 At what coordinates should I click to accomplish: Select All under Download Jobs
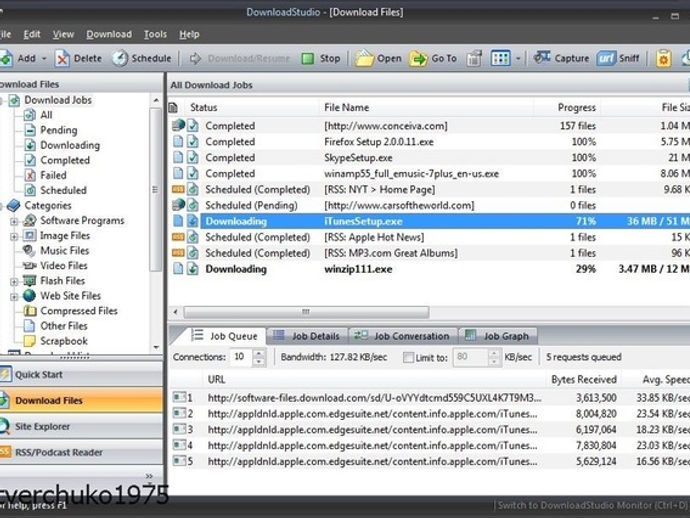(x=46, y=115)
